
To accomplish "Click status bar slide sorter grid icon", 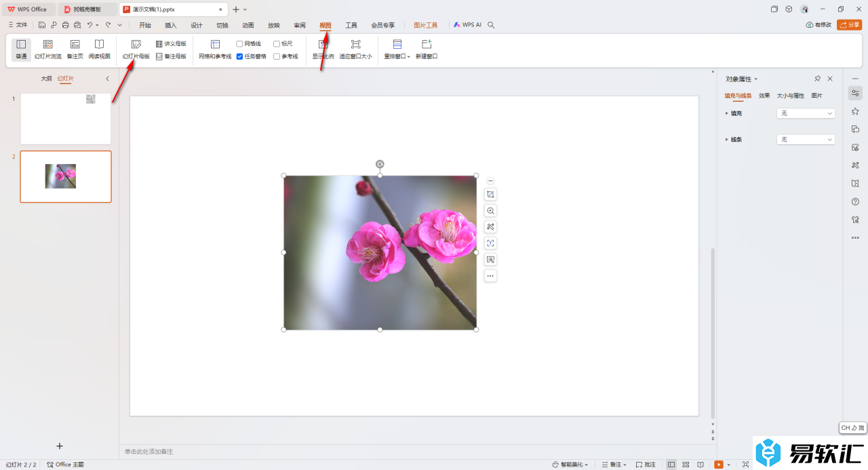I will (686, 465).
